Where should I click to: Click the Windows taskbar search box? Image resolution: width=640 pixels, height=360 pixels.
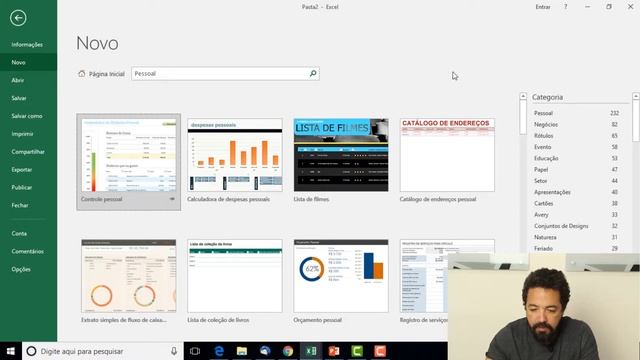[103, 351]
